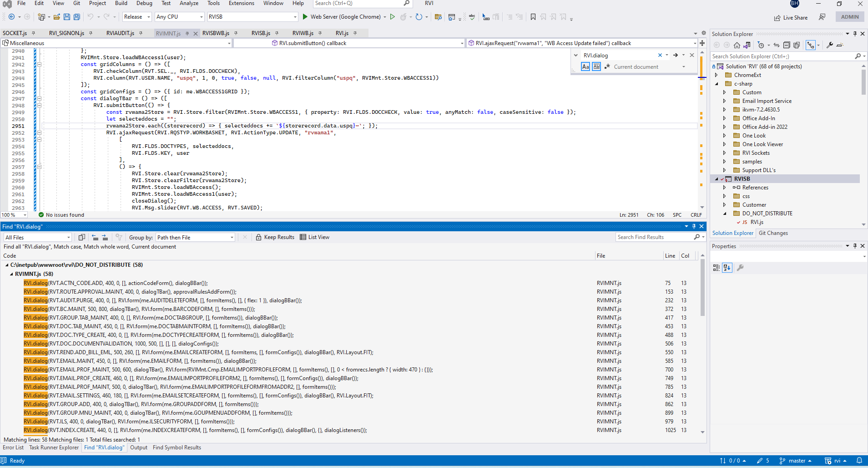Adjust the 100% editor zoom control

[x=14, y=214]
